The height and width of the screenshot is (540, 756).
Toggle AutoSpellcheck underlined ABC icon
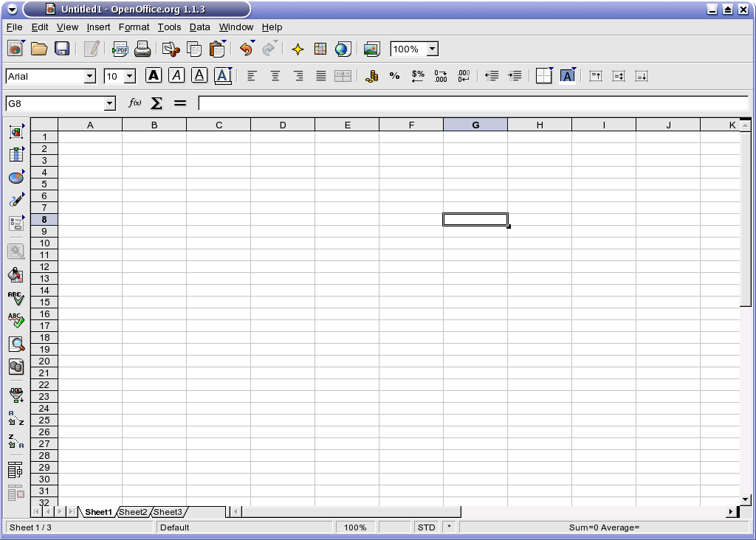[16, 320]
